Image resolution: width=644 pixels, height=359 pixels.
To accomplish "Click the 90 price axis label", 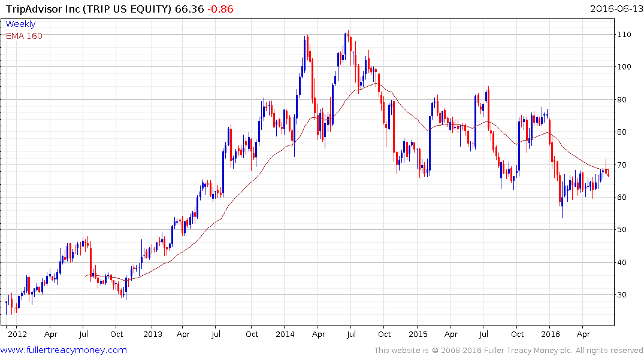I will pos(621,100).
